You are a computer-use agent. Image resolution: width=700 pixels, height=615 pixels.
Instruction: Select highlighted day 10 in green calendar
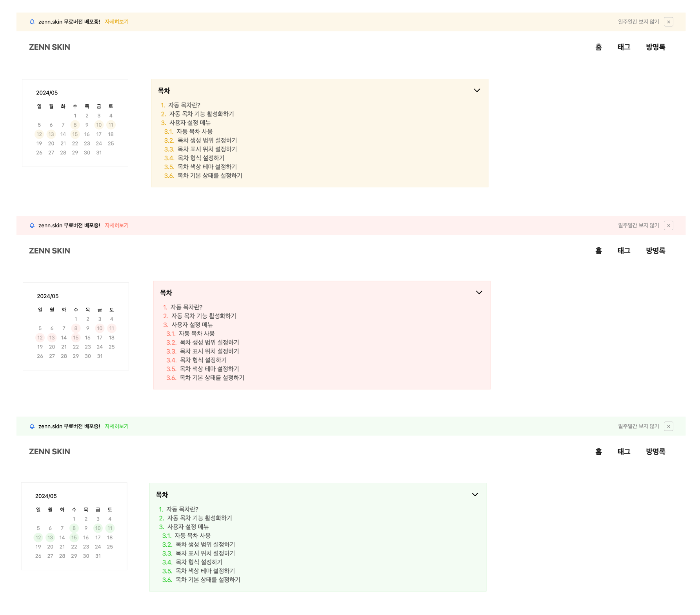(98, 528)
